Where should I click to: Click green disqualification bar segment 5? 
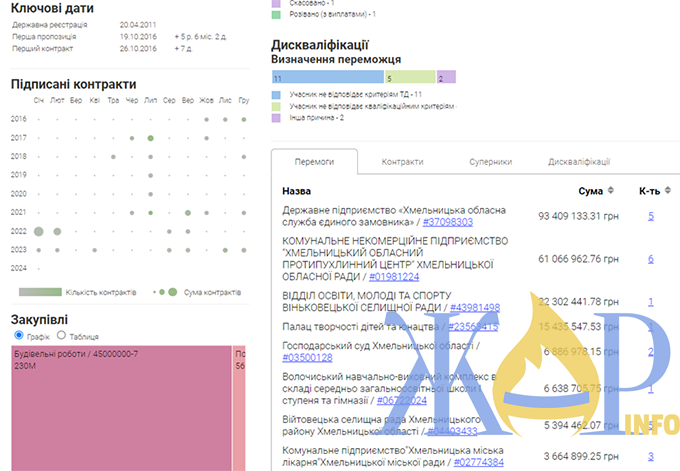(410, 77)
